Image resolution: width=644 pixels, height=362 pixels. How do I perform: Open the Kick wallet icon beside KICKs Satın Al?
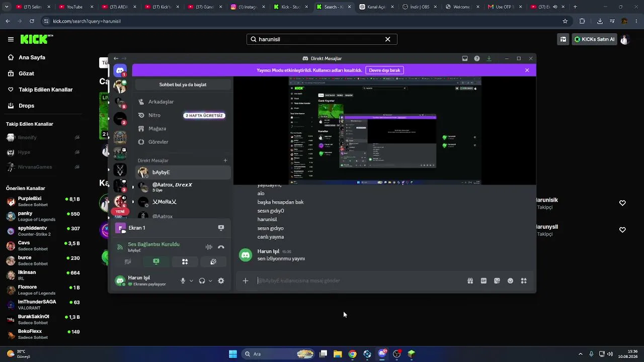(x=563, y=39)
